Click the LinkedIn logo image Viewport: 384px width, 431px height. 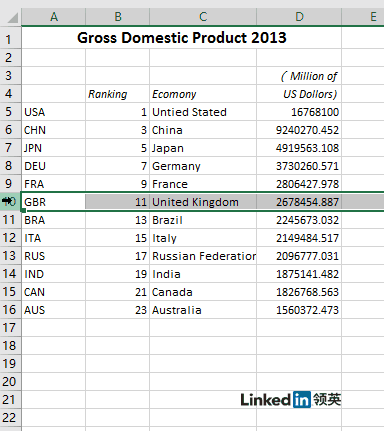click(x=291, y=399)
